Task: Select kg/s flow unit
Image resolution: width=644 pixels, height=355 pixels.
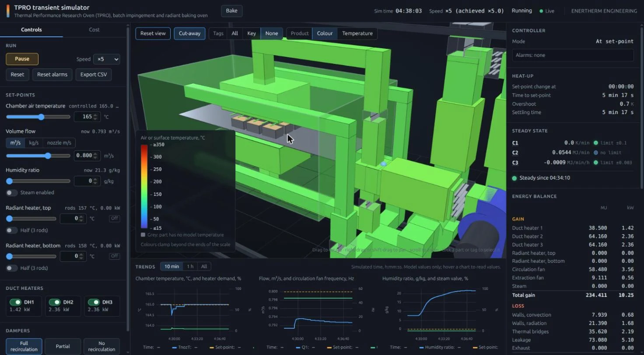Action: (34, 143)
